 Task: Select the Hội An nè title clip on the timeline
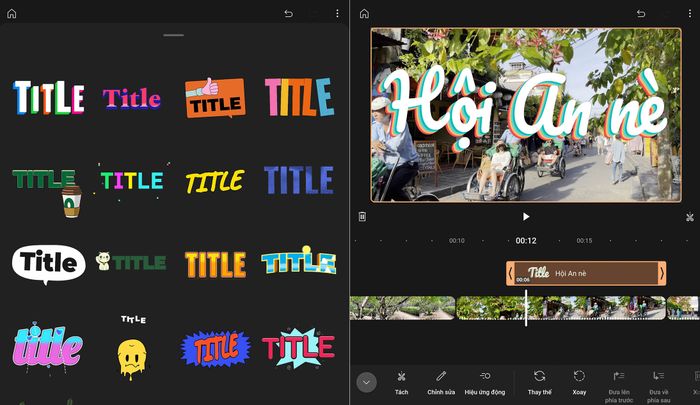(586, 273)
